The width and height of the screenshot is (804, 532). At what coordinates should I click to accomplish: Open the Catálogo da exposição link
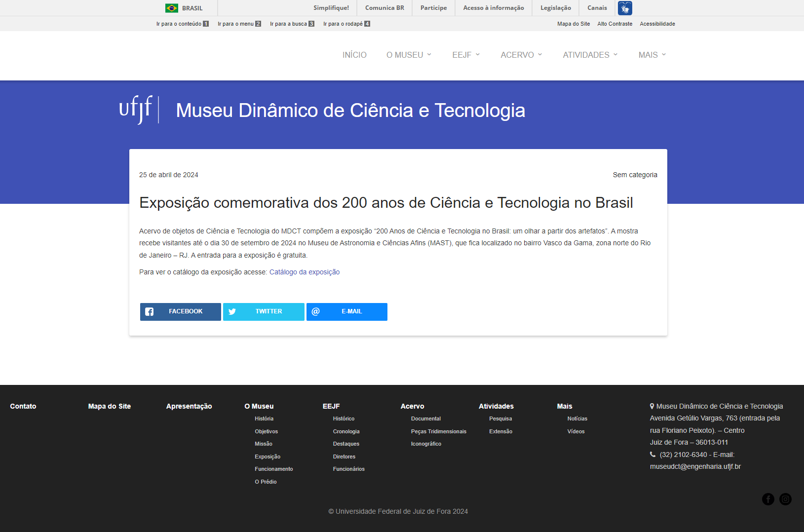[305, 272]
